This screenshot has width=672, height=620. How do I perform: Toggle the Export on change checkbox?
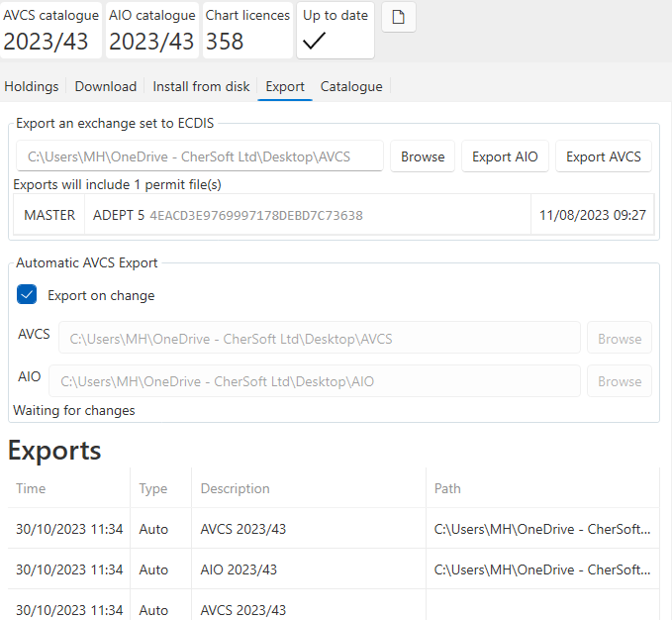[x=27, y=294]
